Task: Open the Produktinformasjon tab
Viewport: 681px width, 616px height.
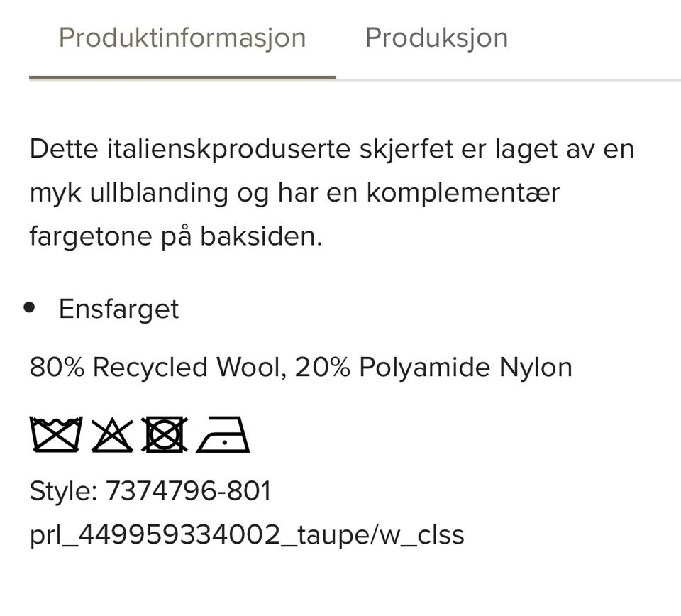Action: [183, 38]
